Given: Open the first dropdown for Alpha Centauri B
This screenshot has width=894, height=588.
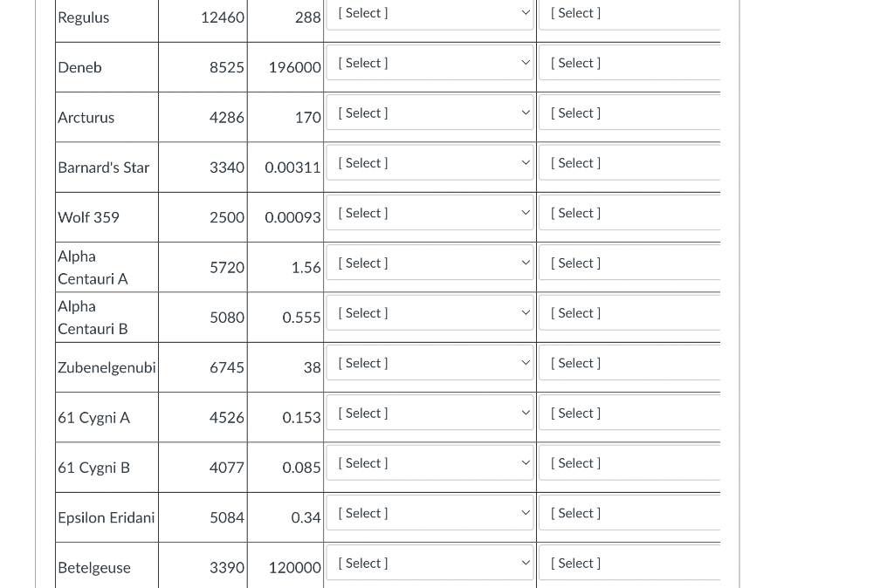Looking at the screenshot, I should coord(430,313).
